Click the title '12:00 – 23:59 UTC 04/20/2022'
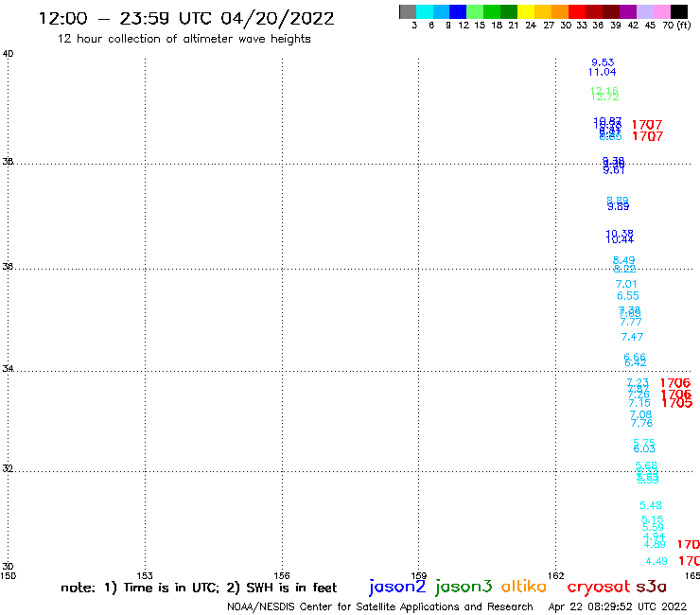The height and width of the screenshot is (615, 700). 186,19
